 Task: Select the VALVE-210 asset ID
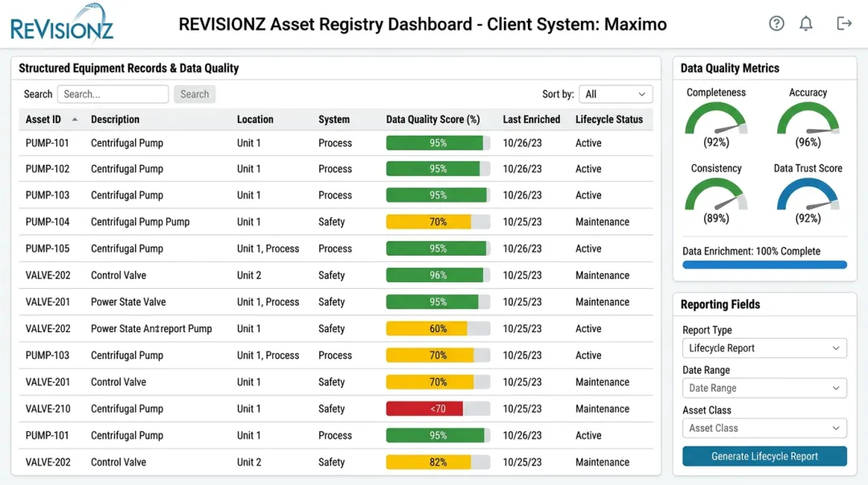48,409
